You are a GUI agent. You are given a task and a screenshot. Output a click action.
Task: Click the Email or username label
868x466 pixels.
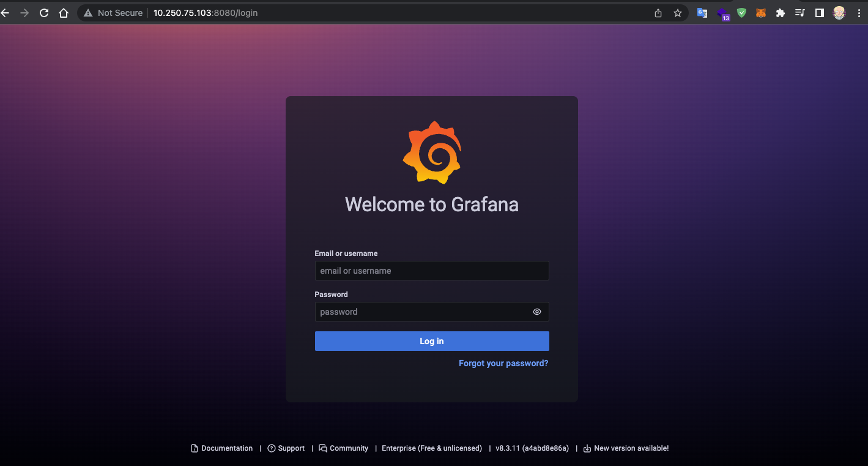coord(346,254)
